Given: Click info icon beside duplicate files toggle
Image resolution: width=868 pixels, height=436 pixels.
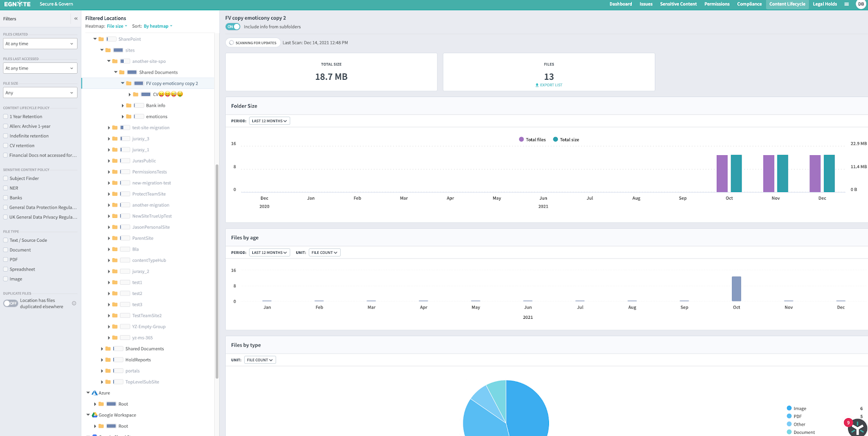Looking at the screenshot, I should (x=74, y=304).
